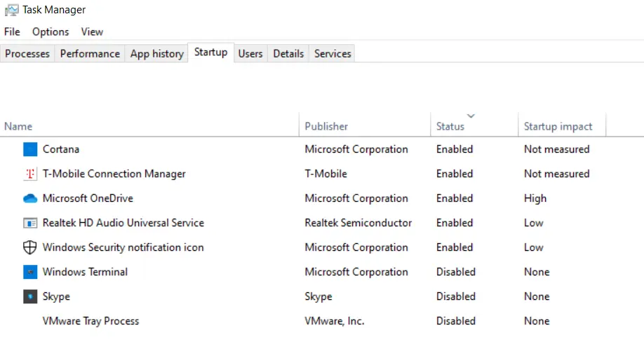Click the Cortana blue icon
Viewport: 644px width, 349px height.
30,149
